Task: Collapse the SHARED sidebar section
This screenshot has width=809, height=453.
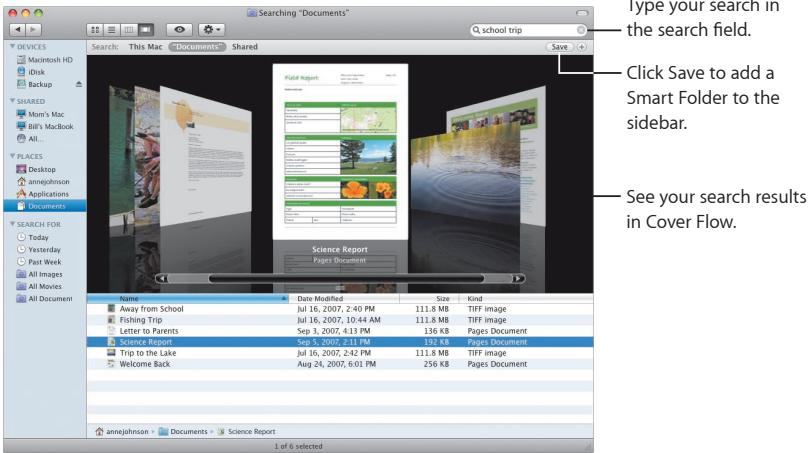Action: pyautogui.click(x=12, y=101)
